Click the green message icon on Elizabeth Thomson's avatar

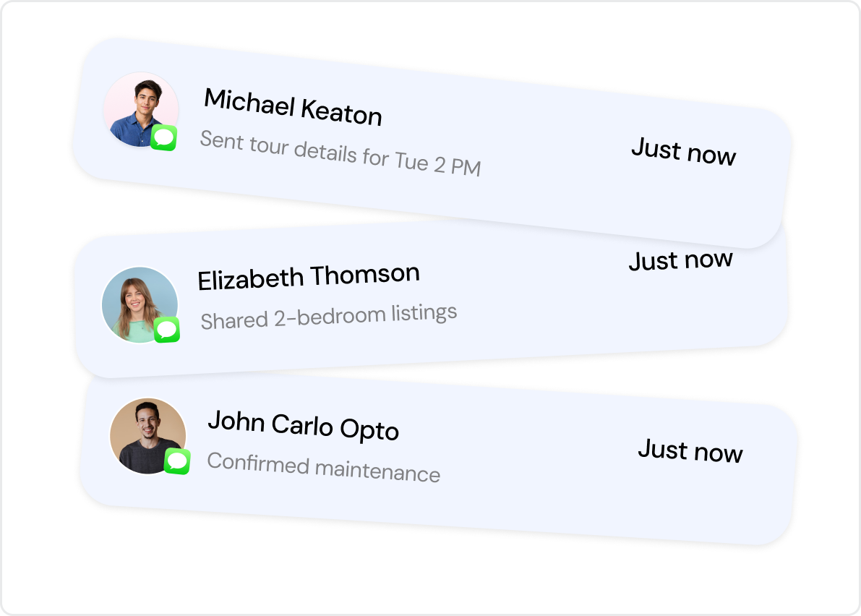coord(167,330)
